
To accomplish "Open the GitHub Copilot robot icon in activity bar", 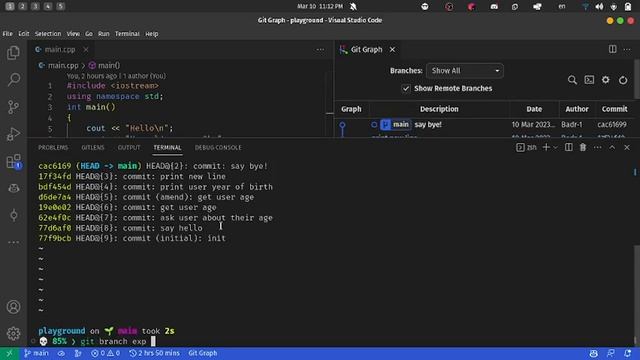I will tap(13, 188).
